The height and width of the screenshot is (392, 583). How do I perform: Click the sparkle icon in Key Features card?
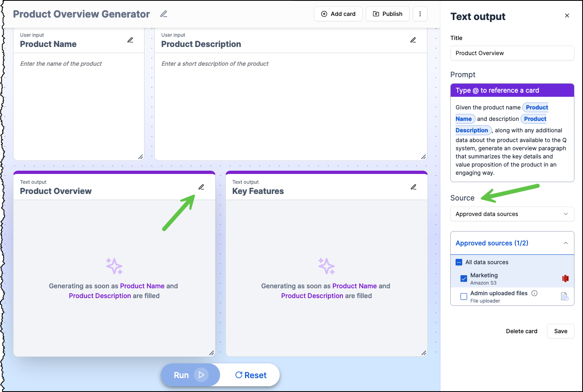(x=327, y=266)
